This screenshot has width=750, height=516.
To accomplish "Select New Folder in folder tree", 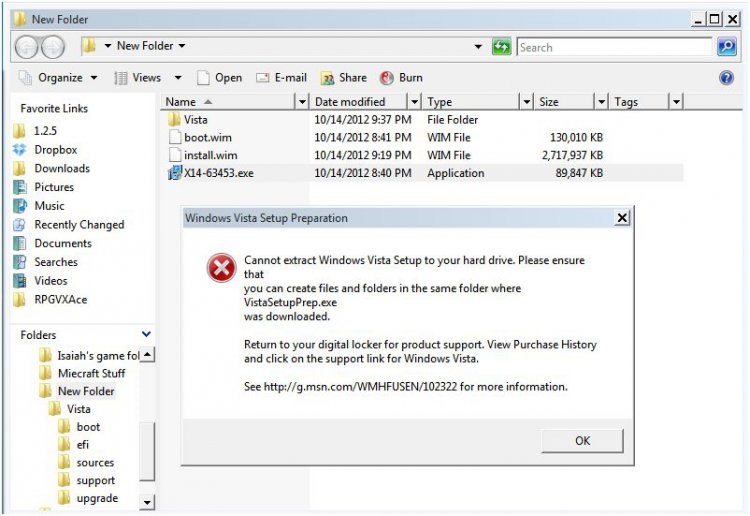I will point(86,391).
